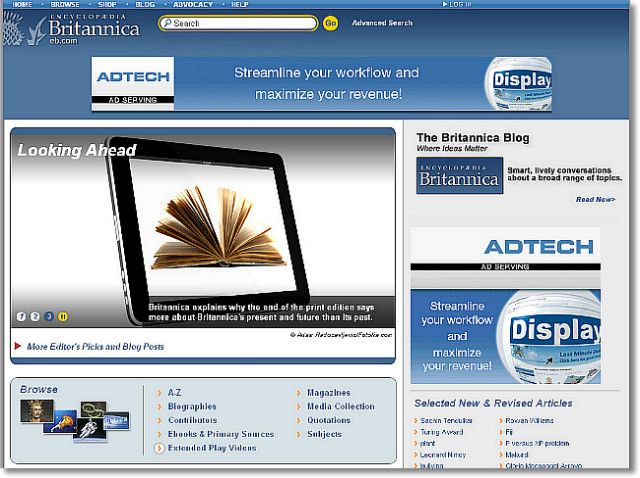Click the ADTECH sidebar logo advertisement

pos(505,249)
